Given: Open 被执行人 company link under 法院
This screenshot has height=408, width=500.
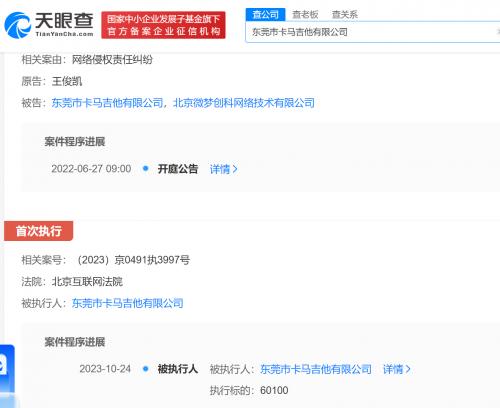Looking at the screenshot, I should pos(127,303).
